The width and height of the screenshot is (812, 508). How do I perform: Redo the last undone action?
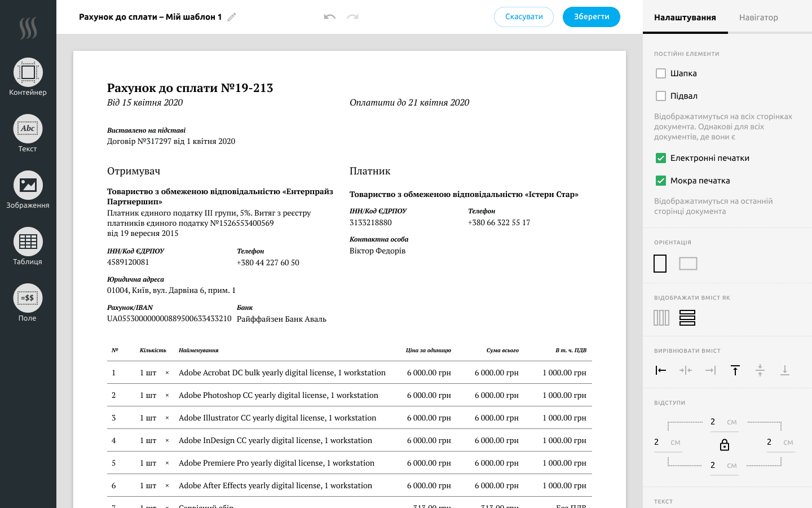pyautogui.click(x=352, y=17)
